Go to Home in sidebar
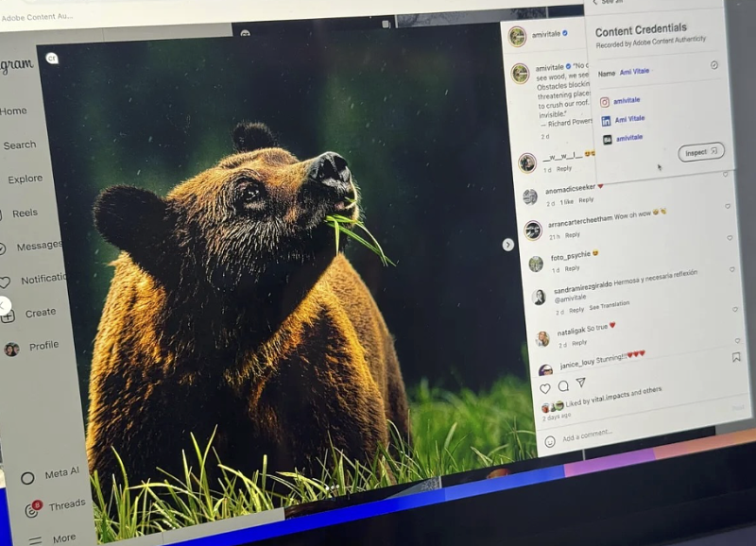The image size is (756, 546). (13, 111)
